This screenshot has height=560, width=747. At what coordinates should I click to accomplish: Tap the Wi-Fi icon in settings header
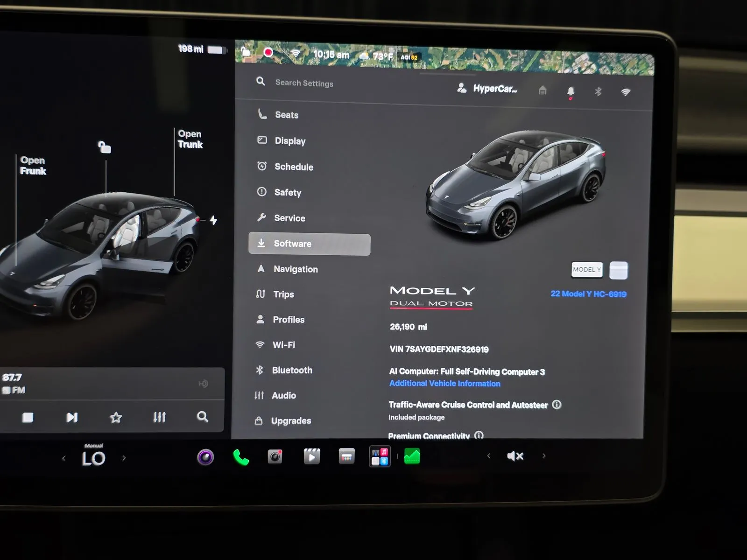[x=626, y=92]
